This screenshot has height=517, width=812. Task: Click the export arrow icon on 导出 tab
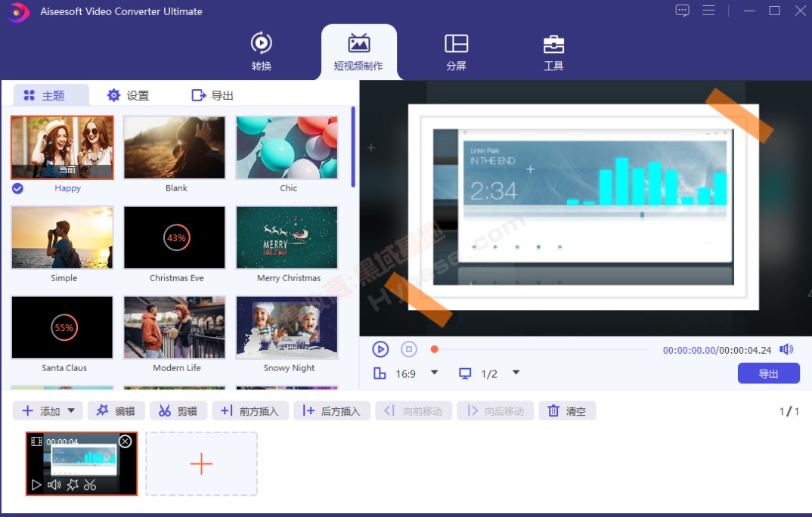[x=198, y=95]
